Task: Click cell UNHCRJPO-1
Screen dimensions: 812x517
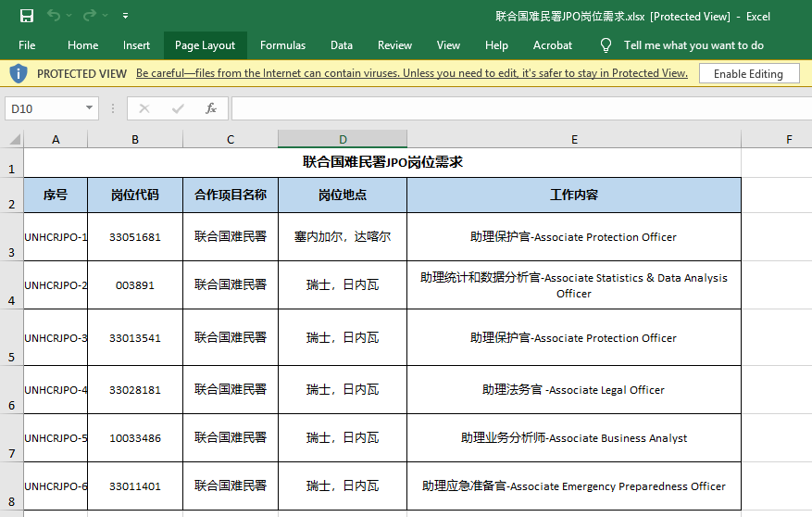Action: 56,237
